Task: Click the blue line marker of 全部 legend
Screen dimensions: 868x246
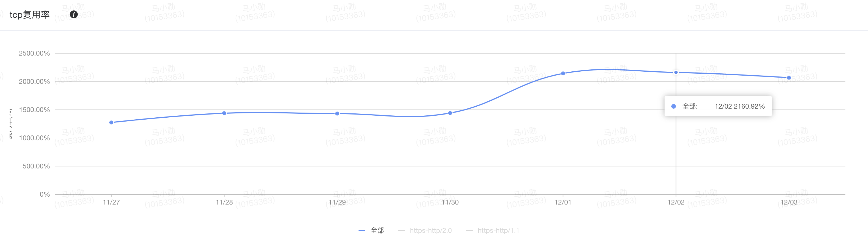Action: (x=362, y=230)
